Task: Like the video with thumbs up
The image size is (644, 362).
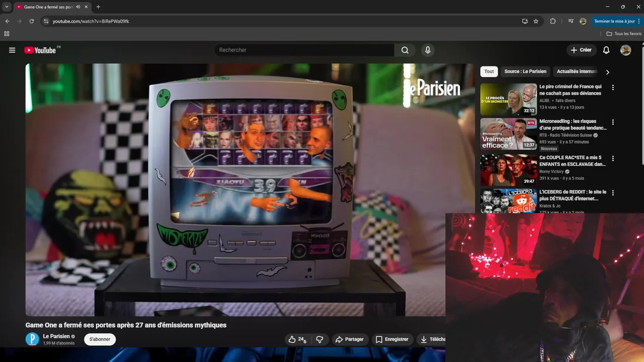Action: point(297,339)
